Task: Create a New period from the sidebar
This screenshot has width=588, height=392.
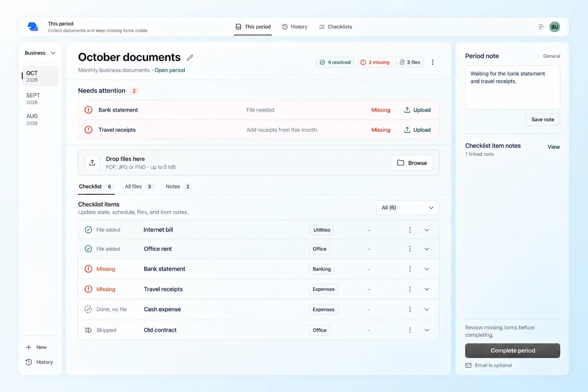Action: point(36,347)
